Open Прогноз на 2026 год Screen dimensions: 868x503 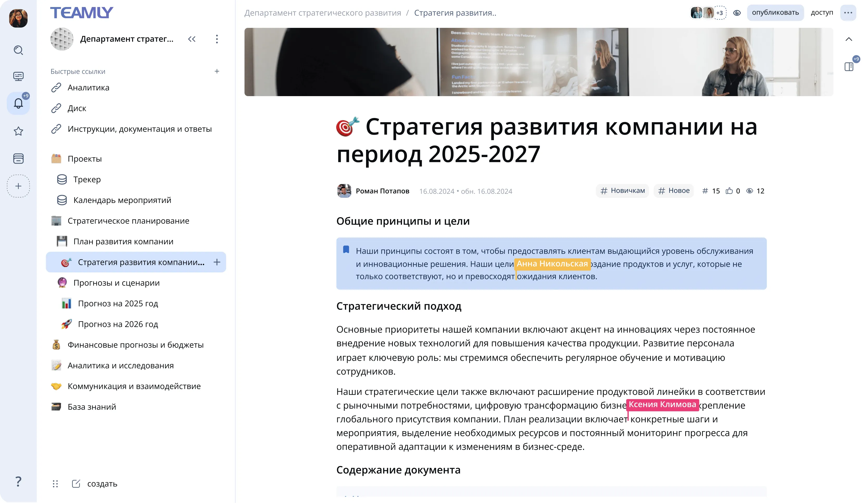tap(118, 324)
